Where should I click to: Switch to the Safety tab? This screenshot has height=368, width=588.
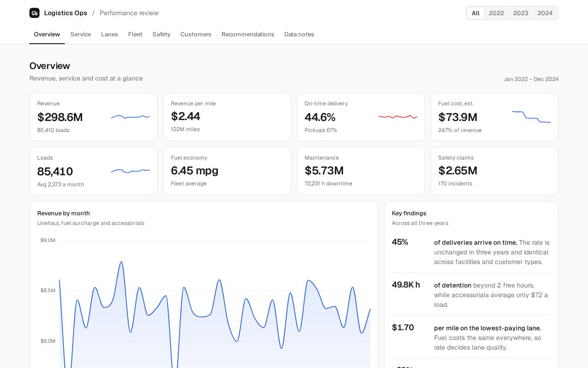[x=161, y=34]
